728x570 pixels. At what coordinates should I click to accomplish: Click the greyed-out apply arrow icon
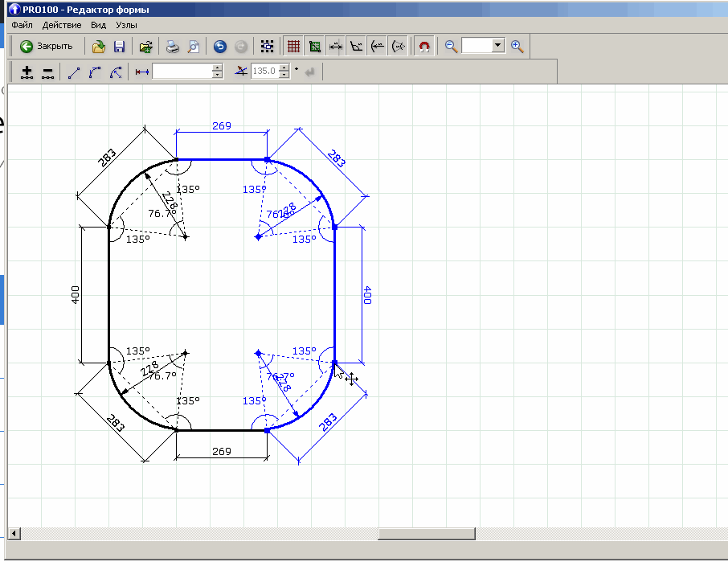tap(310, 72)
